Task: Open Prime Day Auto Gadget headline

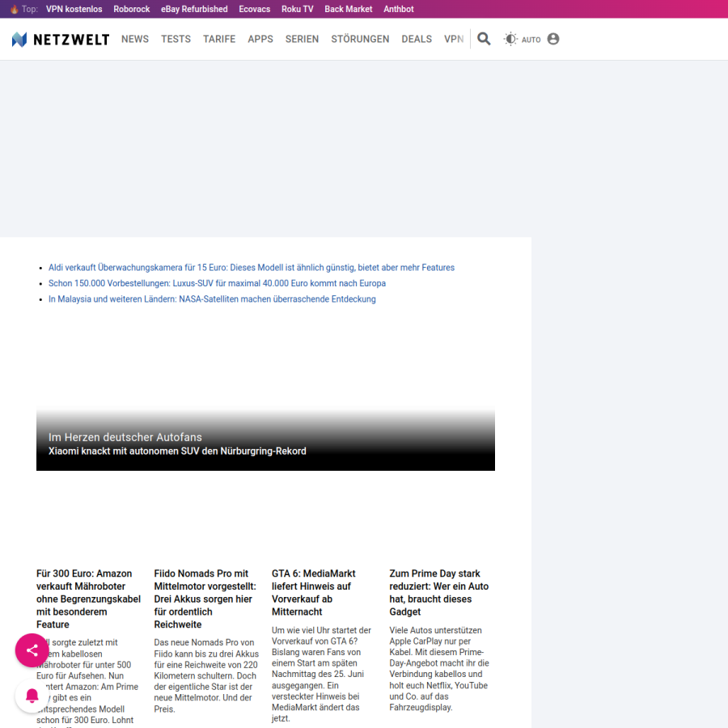Action: click(x=438, y=592)
